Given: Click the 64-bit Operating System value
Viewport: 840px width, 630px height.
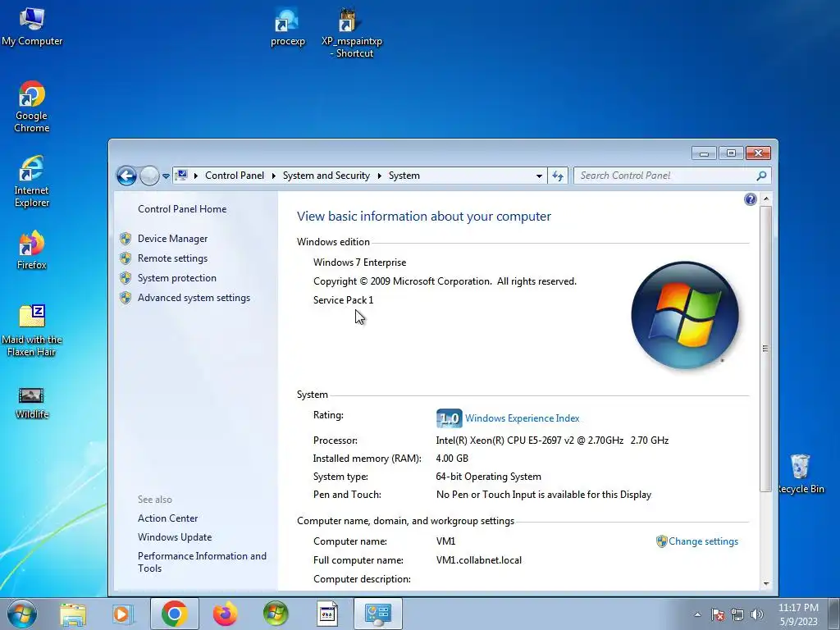Looking at the screenshot, I should pos(489,477).
